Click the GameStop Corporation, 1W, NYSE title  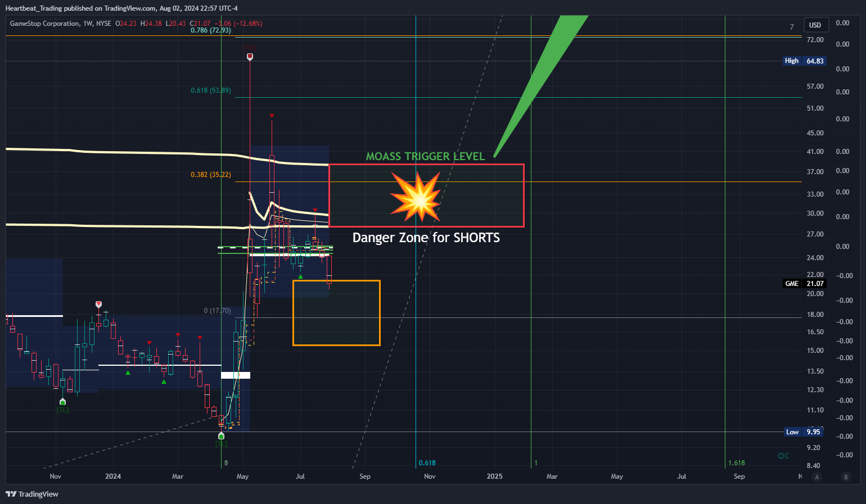61,24
